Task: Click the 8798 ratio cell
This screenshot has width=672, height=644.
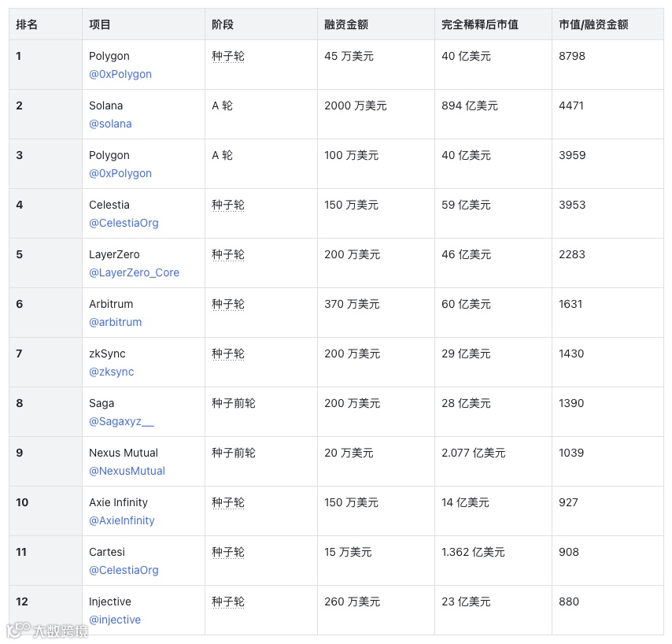Action: 572,56
